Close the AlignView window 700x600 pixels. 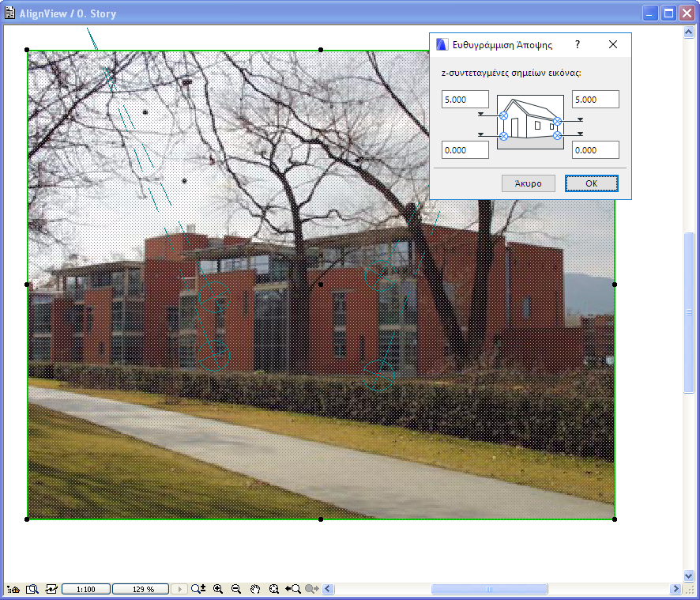click(687, 13)
